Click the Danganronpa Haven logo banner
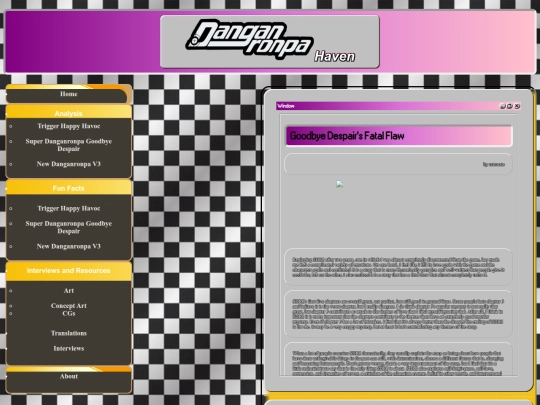The width and height of the screenshot is (540, 405). click(x=270, y=41)
